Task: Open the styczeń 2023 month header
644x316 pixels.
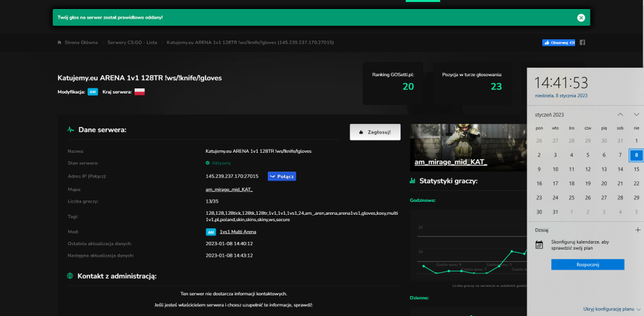Action: coord(549,114)
